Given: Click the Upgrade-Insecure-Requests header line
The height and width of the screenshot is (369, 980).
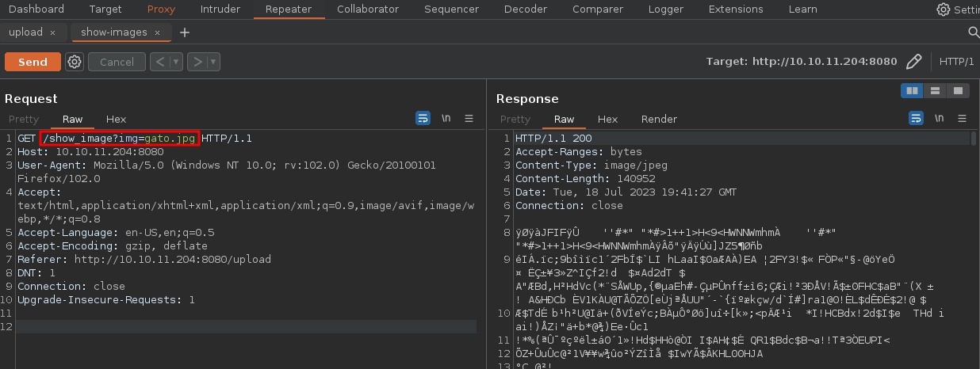Looking at the screenshot, I should (x=106, y=300).
